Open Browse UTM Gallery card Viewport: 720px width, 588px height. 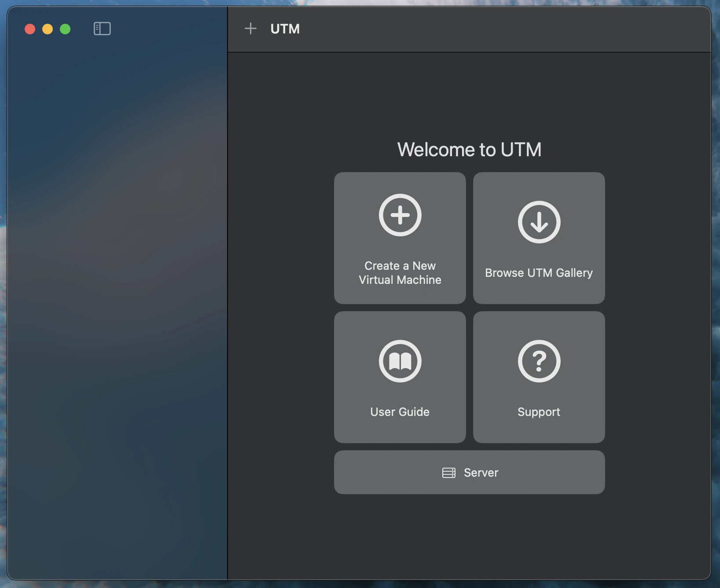coord(539,238)
